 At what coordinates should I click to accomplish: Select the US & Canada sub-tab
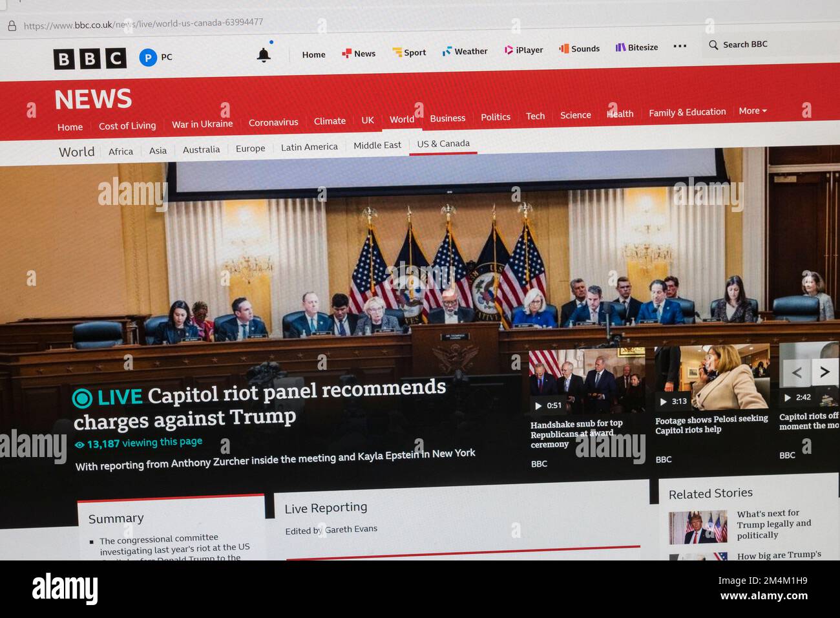pyautogui.click(x=443, y=144)
